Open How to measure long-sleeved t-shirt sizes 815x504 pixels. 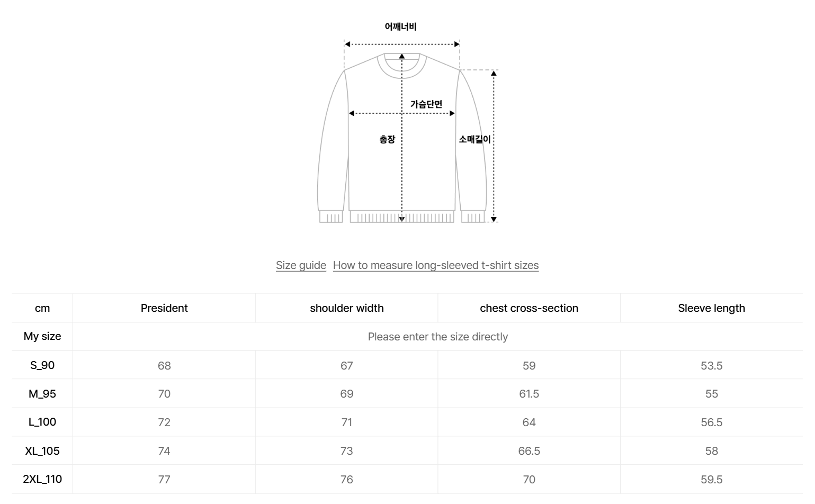[x=435, y=265]
